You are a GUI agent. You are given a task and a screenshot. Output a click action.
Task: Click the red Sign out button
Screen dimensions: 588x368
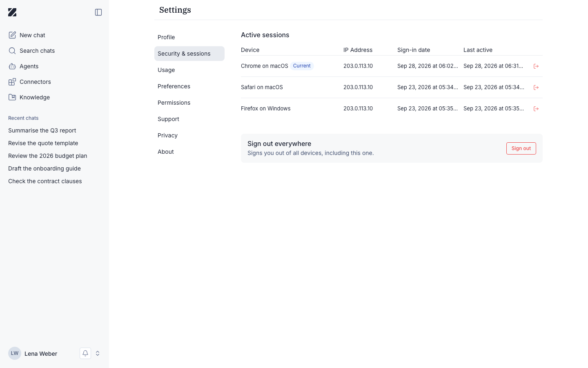coord(521,148)
